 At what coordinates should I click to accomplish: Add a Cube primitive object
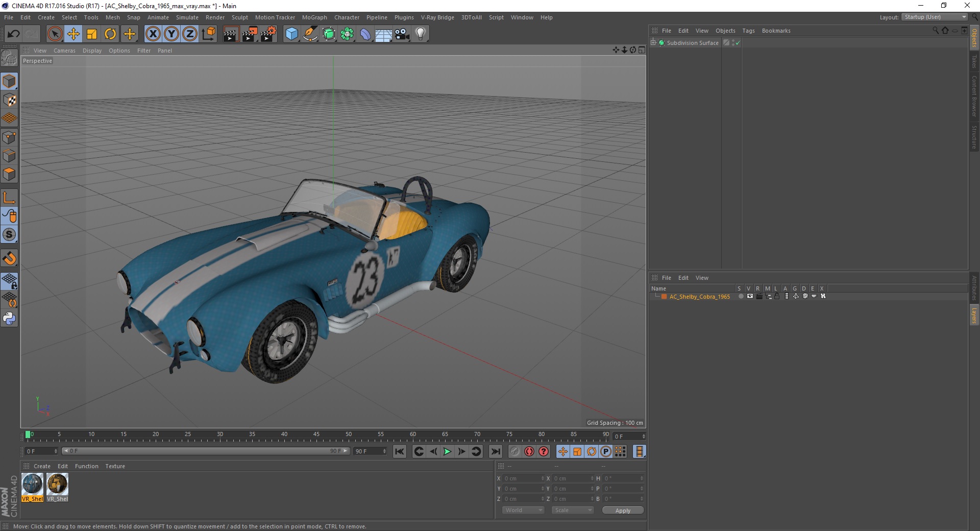[291, 34]
